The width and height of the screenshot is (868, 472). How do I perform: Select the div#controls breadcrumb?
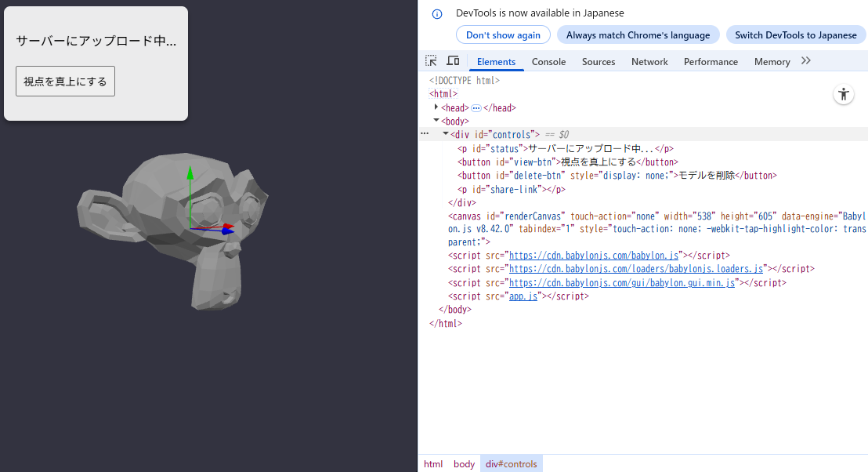click(511, 463)
